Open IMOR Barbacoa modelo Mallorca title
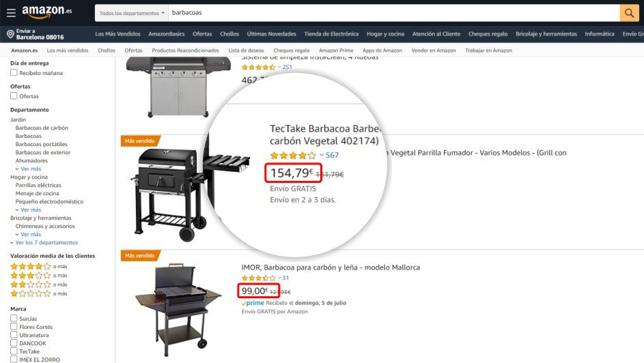The image size is (644, 363). [331, 267]
